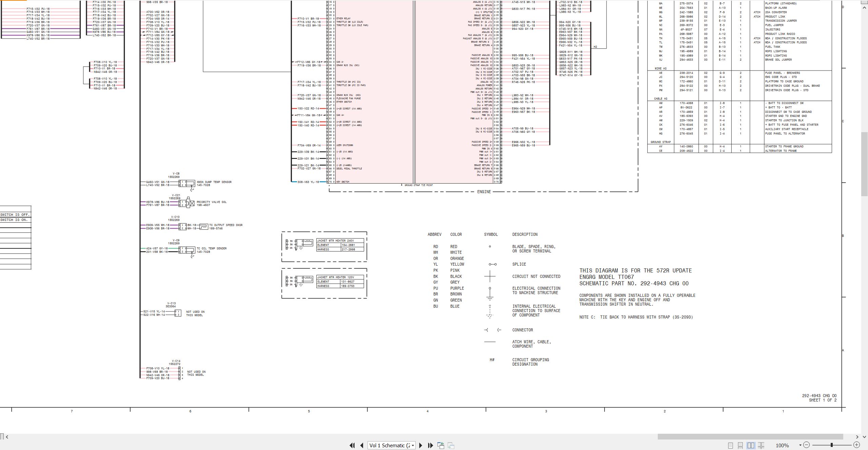
Task: Click the FLEXXAIRE FAN PURGE label
Action: [349, 99]
